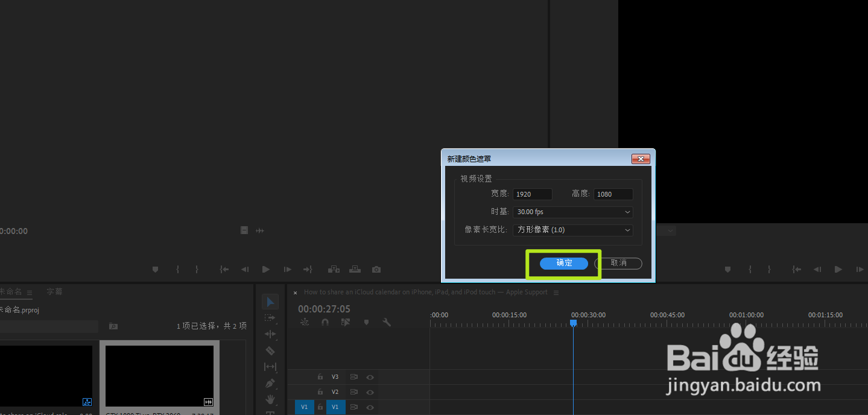Click timeline playhead marker

pyautogui.click(x=573, y=323)
